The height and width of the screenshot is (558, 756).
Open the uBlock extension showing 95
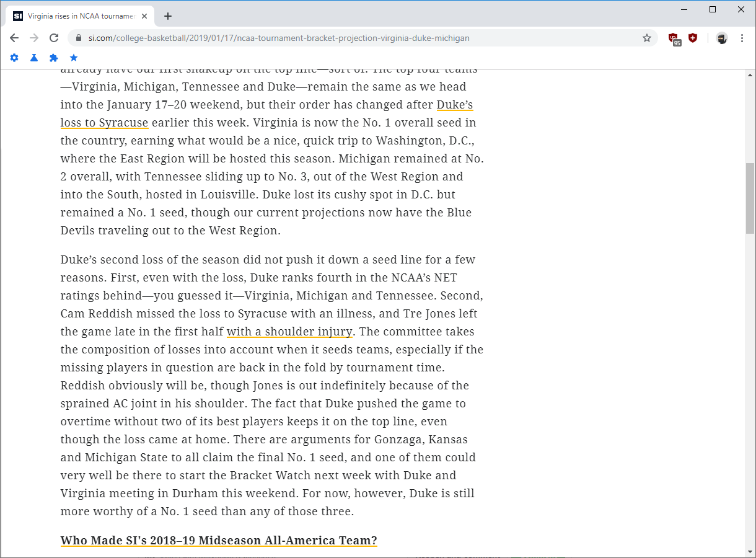pos(675,39)
